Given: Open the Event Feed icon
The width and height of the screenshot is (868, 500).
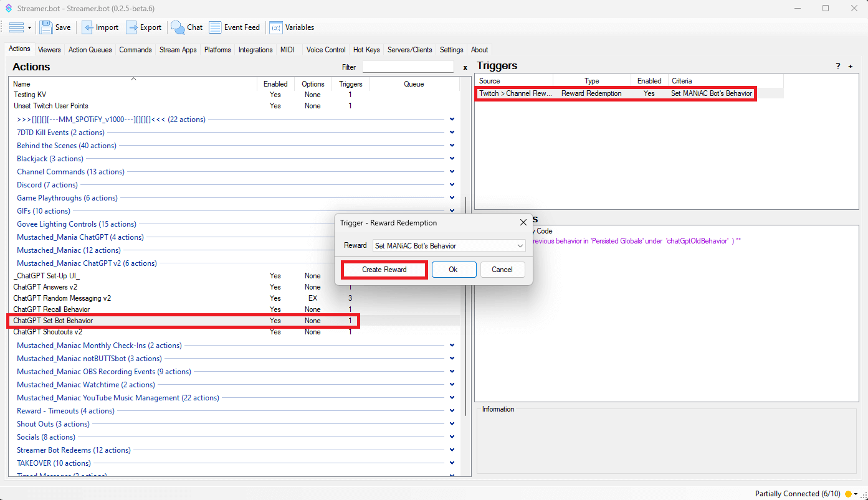Looking at the screenshot, I should 215,27.
